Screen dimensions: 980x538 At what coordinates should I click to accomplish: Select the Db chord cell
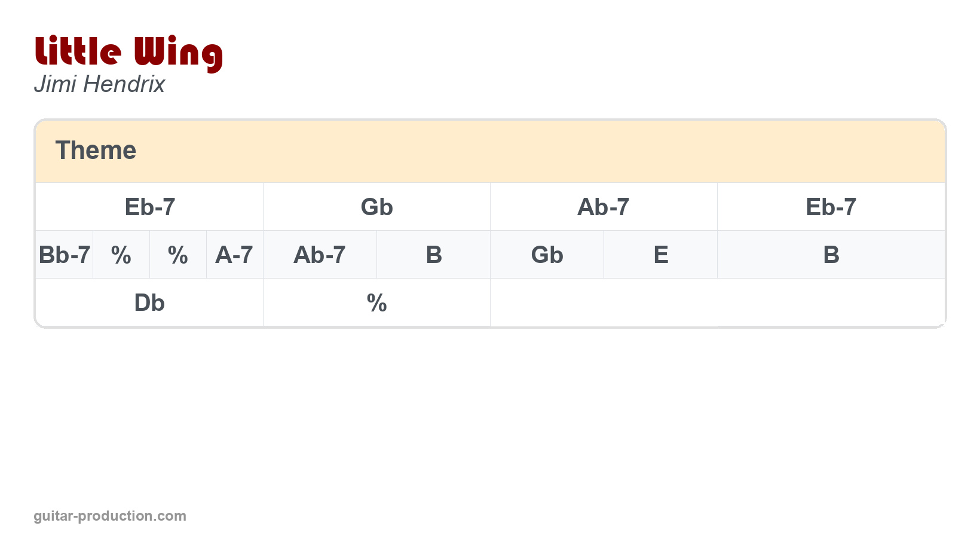pos(149,303)
